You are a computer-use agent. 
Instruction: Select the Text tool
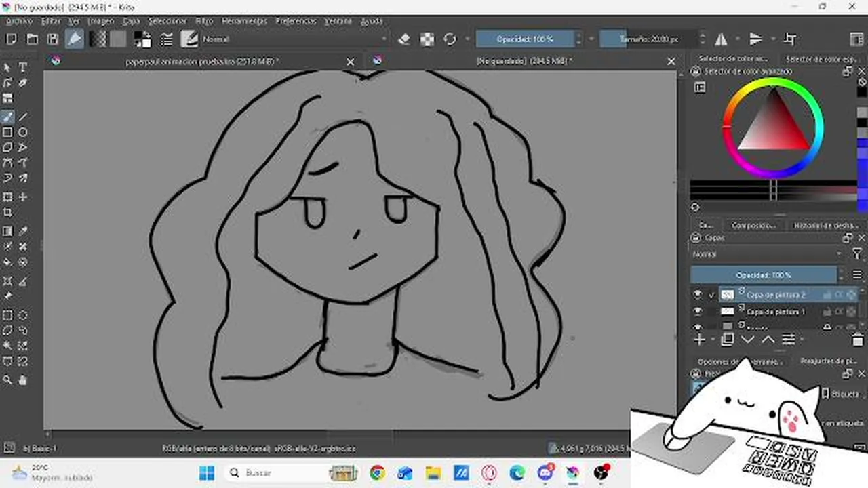[x=22, y=67]
